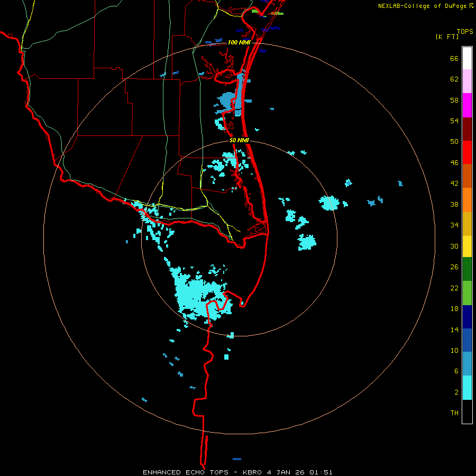Click the legend value 62
This screenshot has height=476, width=476.
(454, 79)
